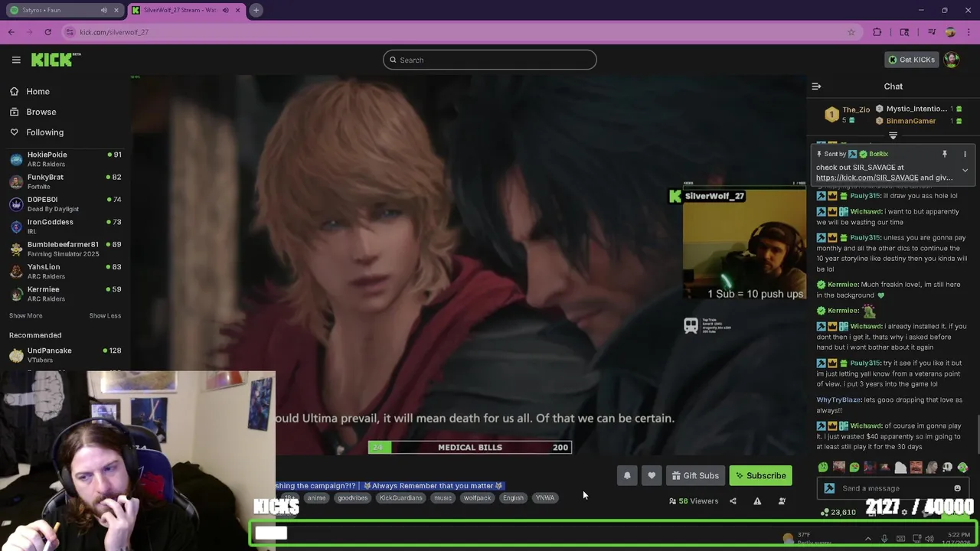Viewport: 980px width, 551px height.
Task: Toggle the follow heart button
Action: click(x=652, y=476)
